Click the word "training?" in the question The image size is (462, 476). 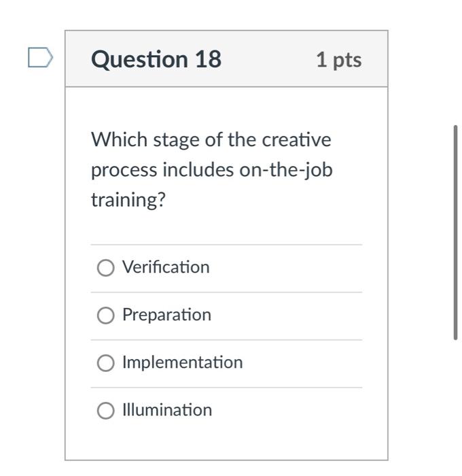(x=128, y=201)
